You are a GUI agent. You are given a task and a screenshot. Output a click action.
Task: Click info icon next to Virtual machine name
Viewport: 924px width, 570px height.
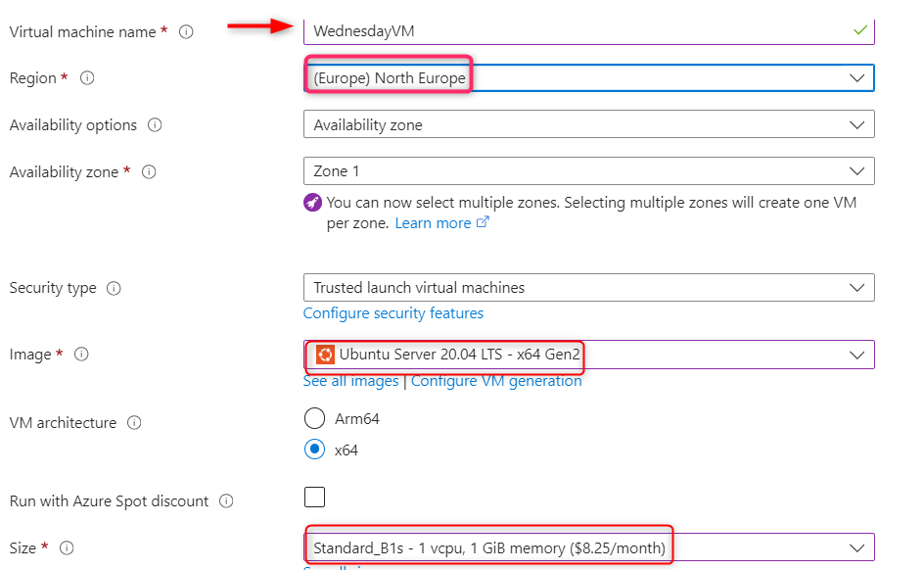click(186, 31)
